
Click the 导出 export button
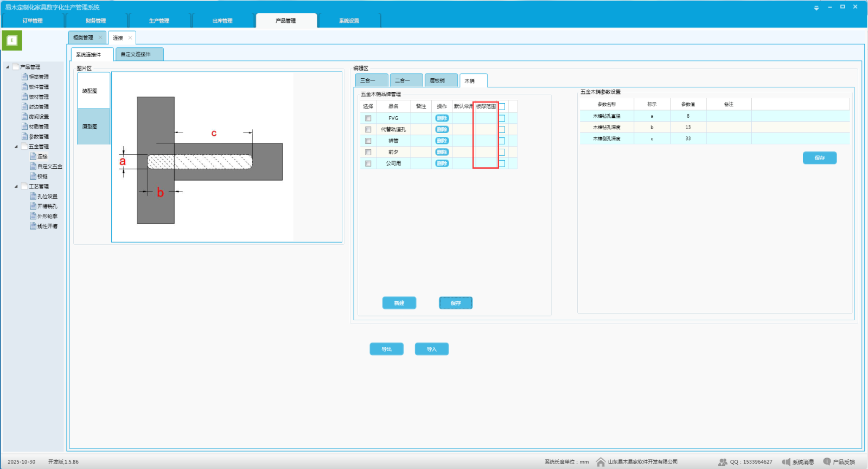click(x=386, y=349)
